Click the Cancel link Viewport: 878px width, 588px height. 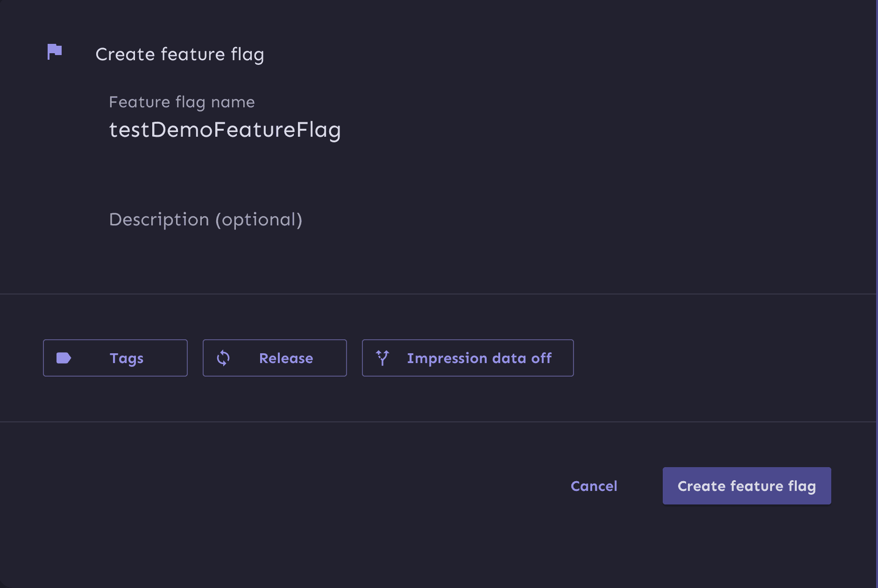(x=594, y=486)
